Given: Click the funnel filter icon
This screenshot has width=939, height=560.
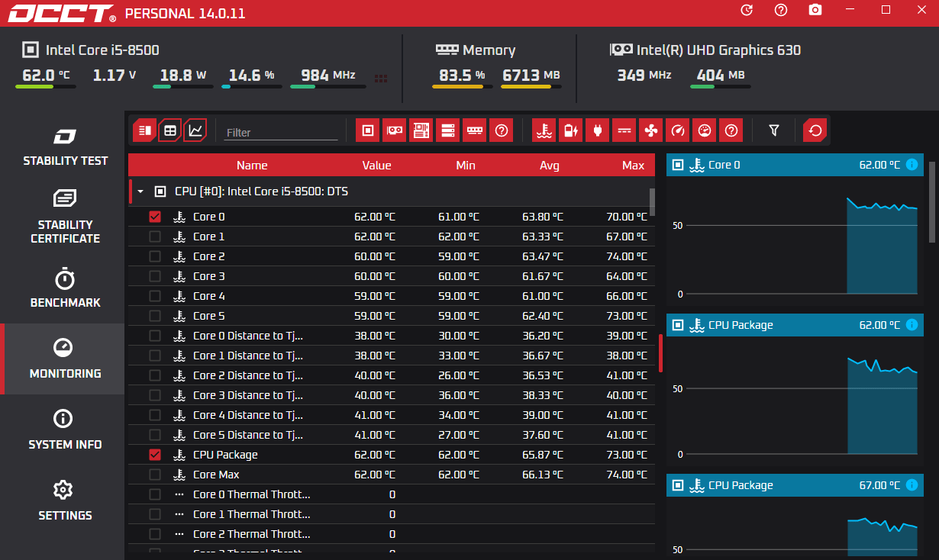Looking at the screenshot, I should pyautogui.click(x=774, y=130).
